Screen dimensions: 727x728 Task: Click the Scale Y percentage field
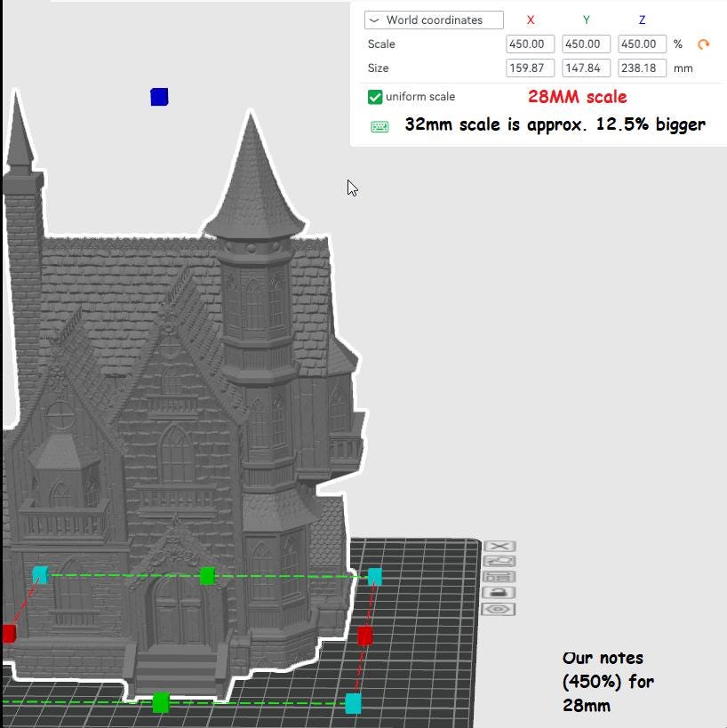586,44
